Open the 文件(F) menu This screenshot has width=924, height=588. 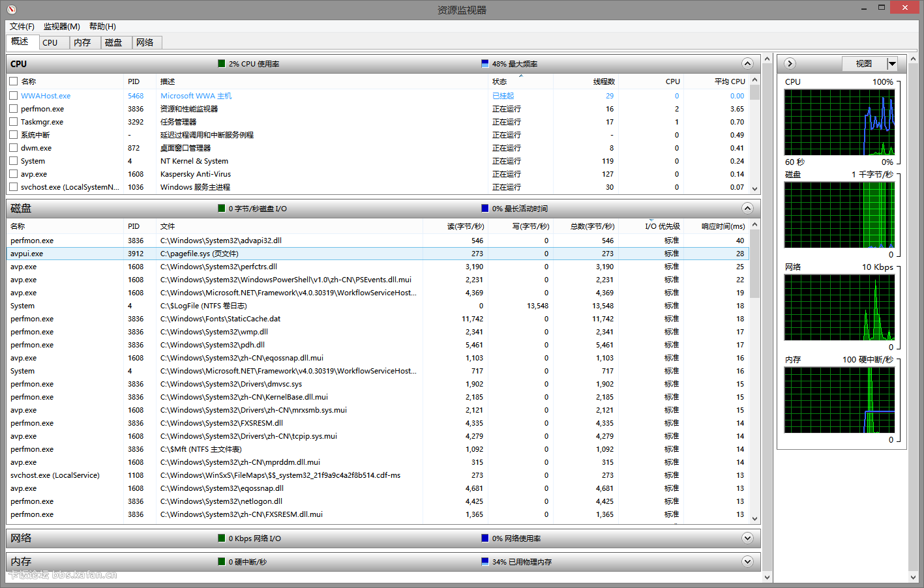(22, 27)
